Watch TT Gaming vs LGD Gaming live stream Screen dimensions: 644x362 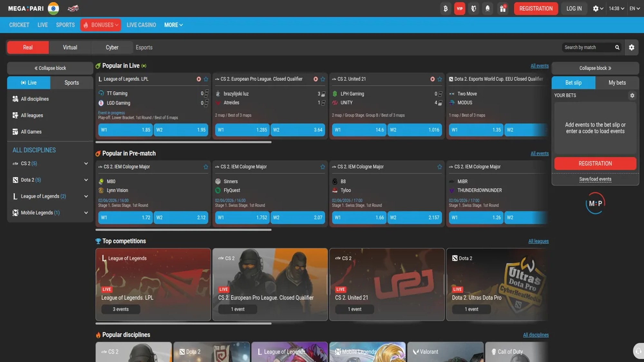(199, 79)
